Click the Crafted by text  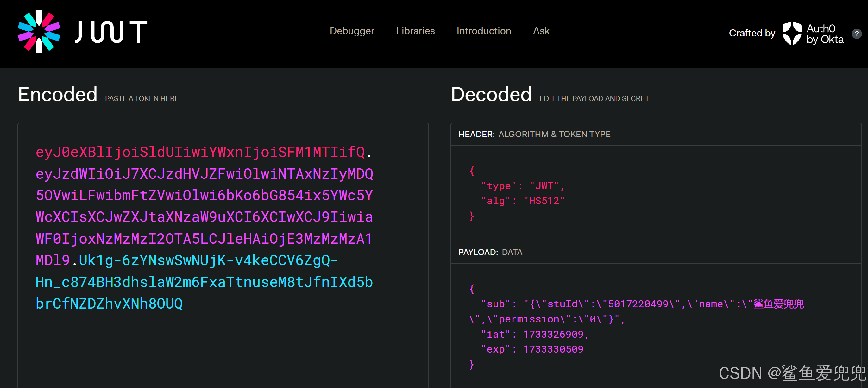click(x=752, y=33)
